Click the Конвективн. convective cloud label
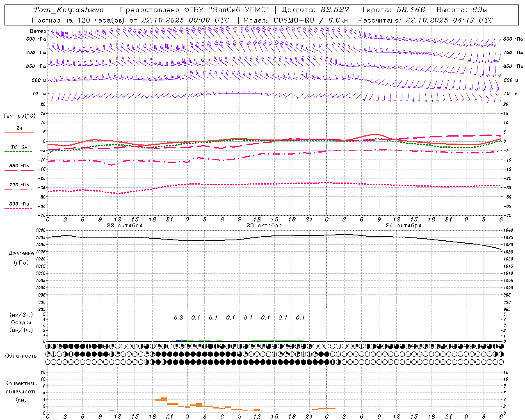The width and height of the screenshot is (525, 420). pyautogui.click(x=21, y=383)
